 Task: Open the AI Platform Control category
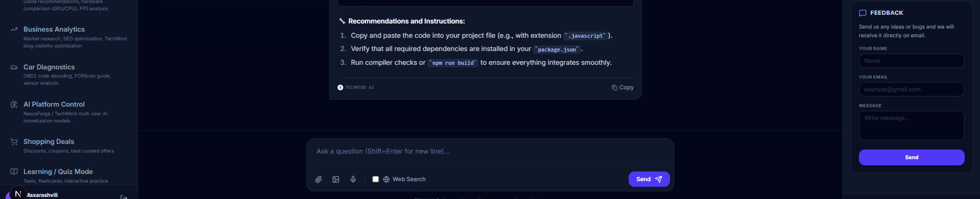pyautogui.click(x=68, y=112)
